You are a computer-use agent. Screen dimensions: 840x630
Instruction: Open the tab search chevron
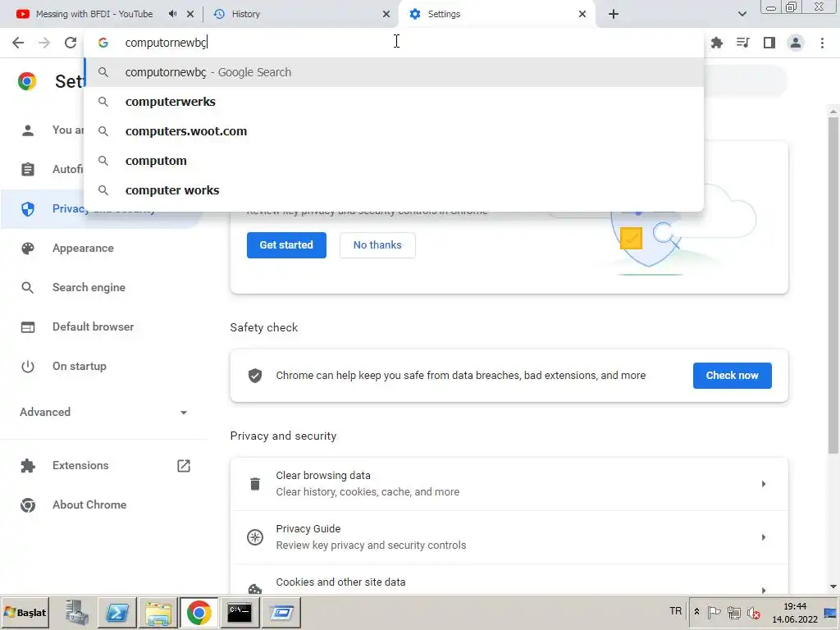742,14
